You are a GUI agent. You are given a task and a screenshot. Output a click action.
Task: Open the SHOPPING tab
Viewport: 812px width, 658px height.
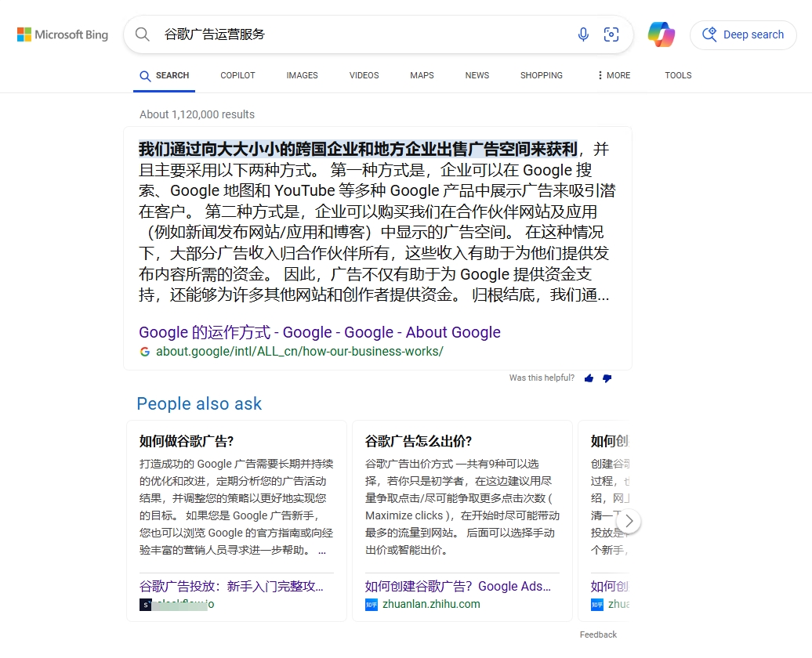click(x=541, y=75)
